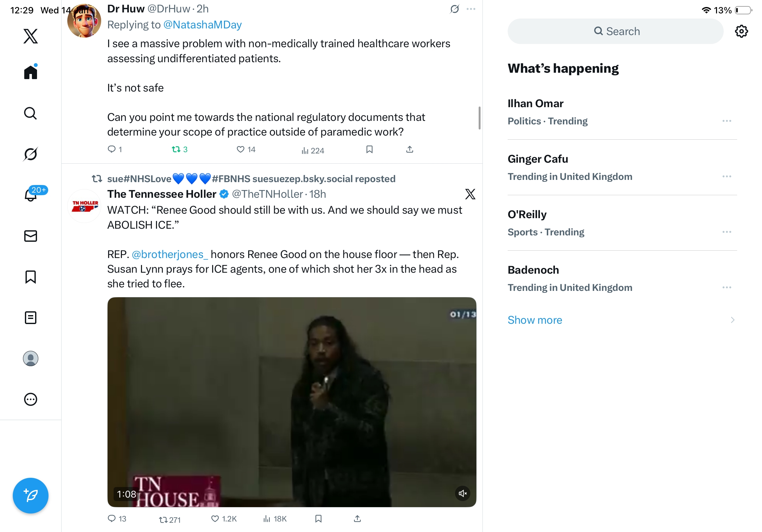Click Show more under What's happening

pyautogui.click(x=535, y=320)
